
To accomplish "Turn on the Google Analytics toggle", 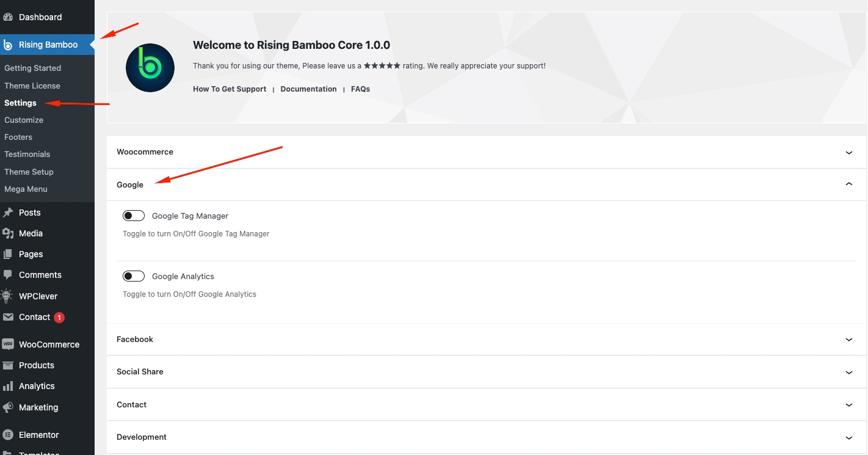I will pos(134,276).
